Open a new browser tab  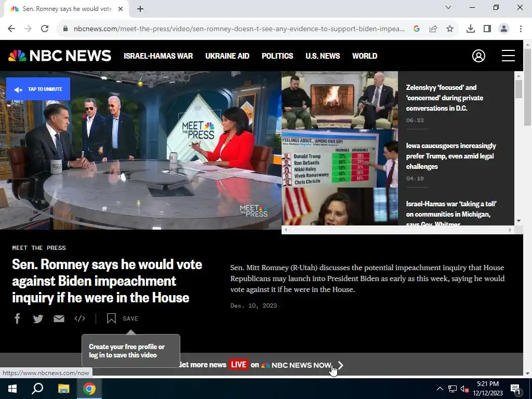click(x=140, y=9)
